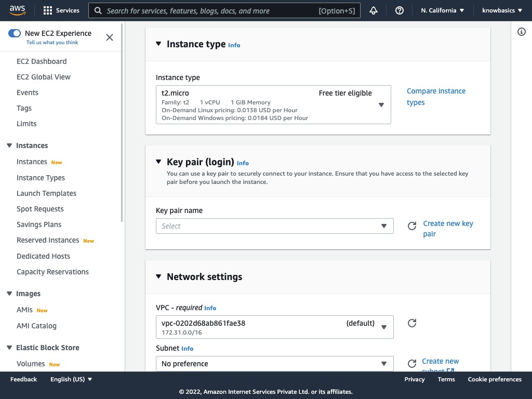
Task: Refresh the Subnet list
Action: pos(412,363)
